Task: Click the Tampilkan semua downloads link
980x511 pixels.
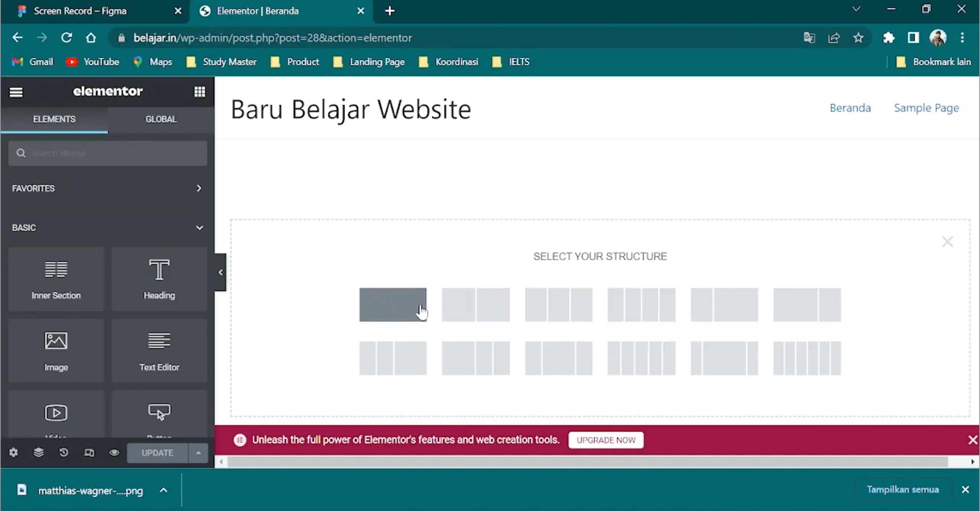Action: click(x=903, y=490)
